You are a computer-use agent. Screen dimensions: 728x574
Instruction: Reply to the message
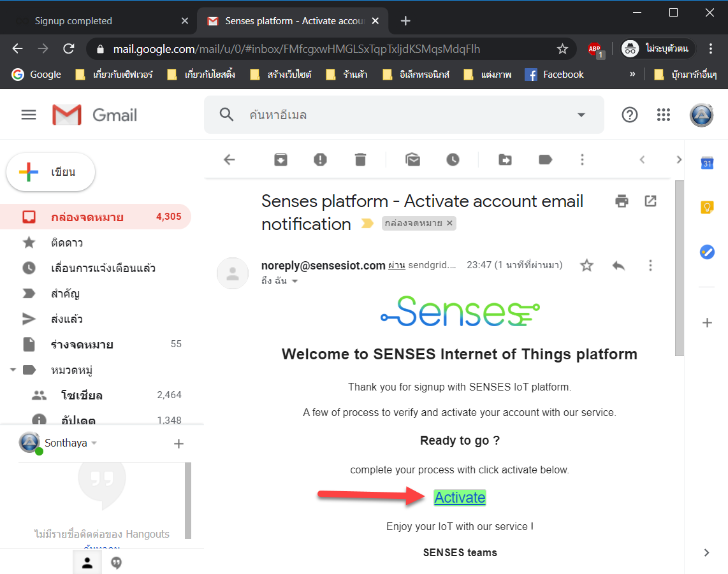pos(618,266)
